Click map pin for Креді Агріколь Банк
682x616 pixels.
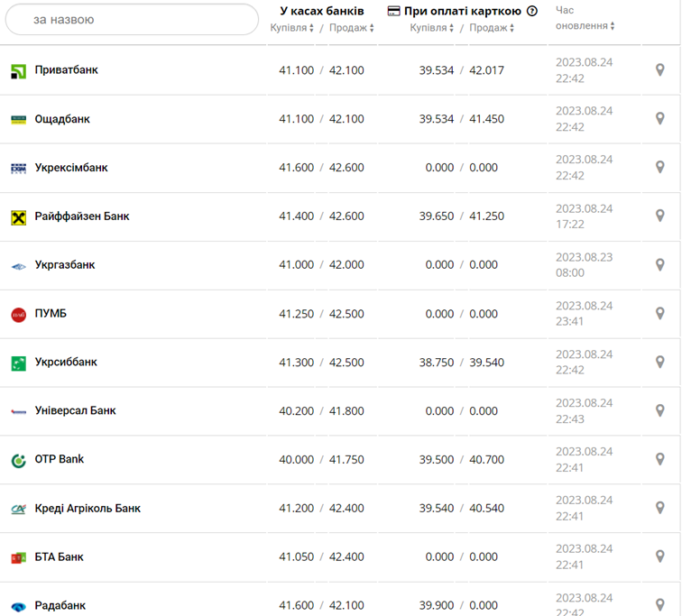(659, 509)
